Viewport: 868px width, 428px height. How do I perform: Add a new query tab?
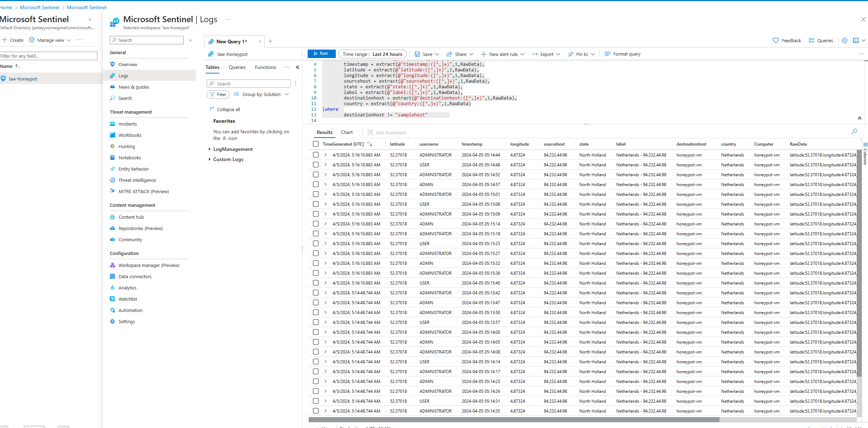click(270, 41)
